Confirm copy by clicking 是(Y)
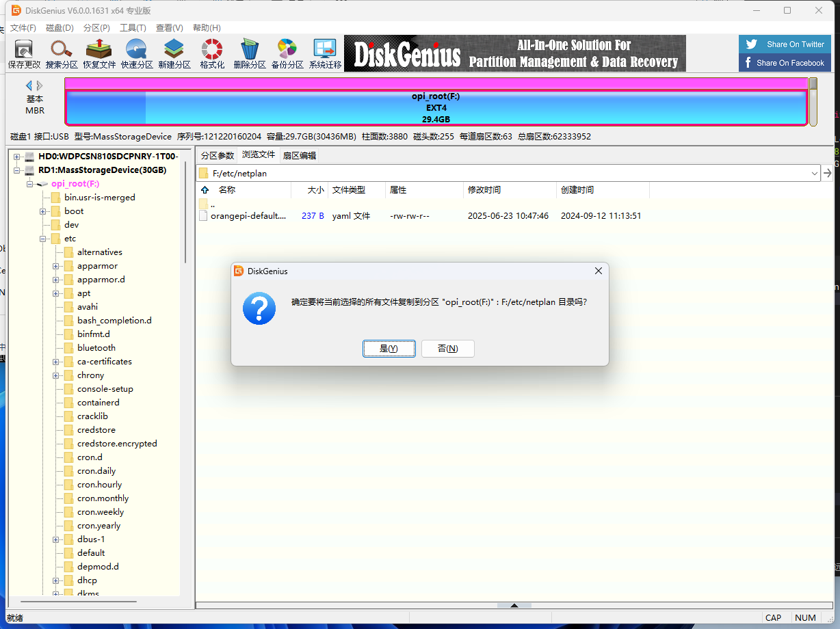 (x=389, y=349)
